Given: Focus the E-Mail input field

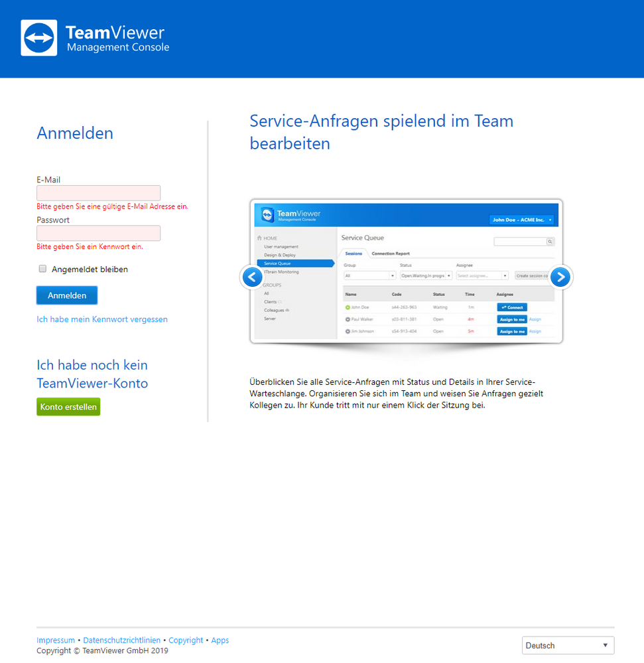Looking at the screenshot, I should 98,193.
